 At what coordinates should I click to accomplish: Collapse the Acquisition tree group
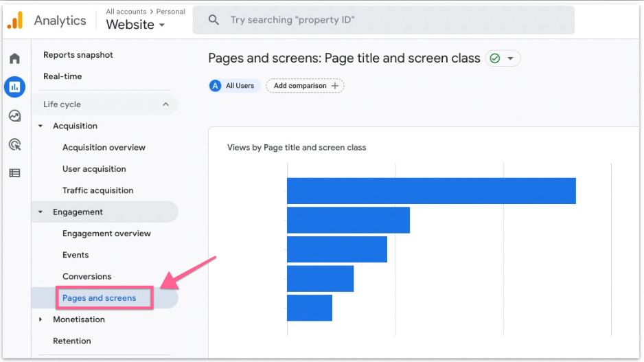point(41,126)
